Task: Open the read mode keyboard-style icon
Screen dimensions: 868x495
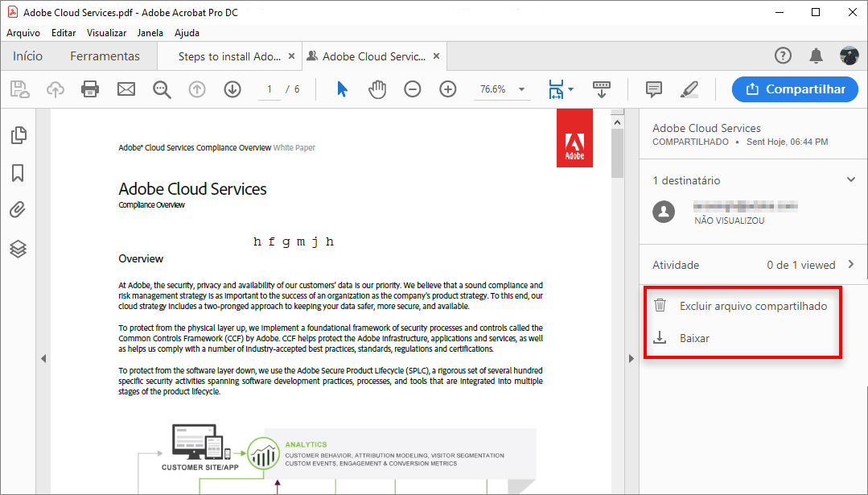Action: click(601, 89)
